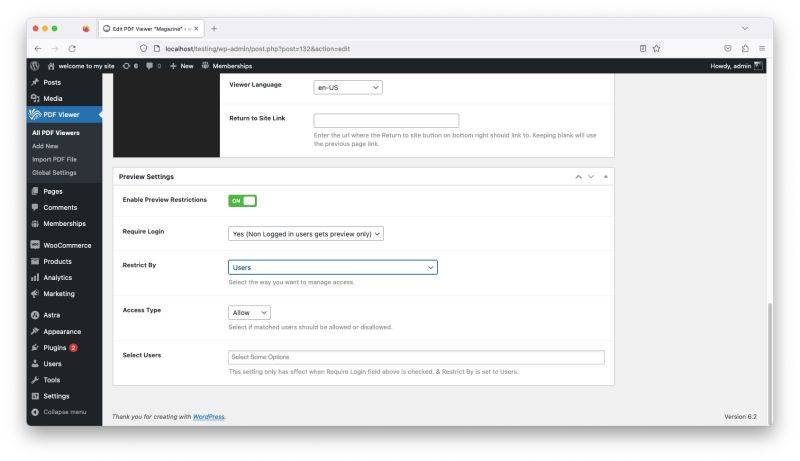
Task: Open the Require Login dropdown
Action: (x=306, y=234)
